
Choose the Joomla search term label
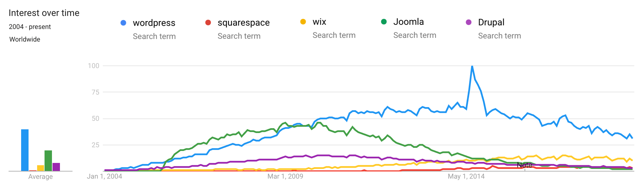pyautogui.click(x=408, y=22)
